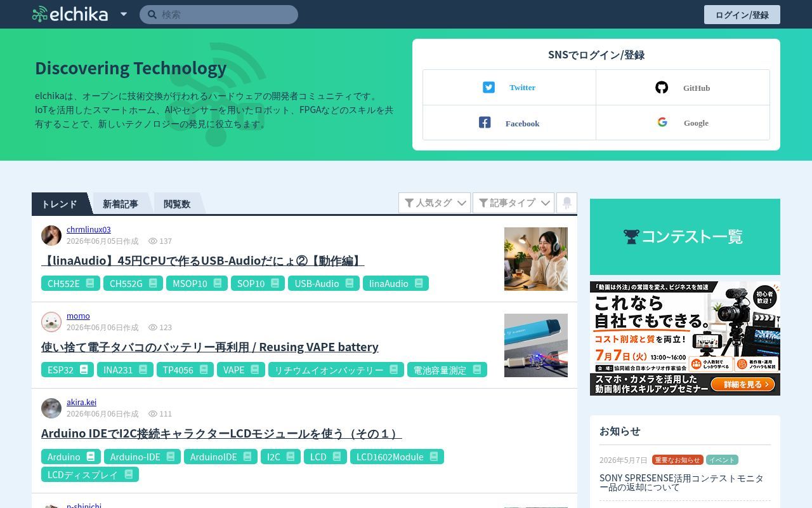Viewport: 812px width, 508px height.
Task: Select the LCD1602Module tag
Action: pyautogui.click(x=397, y=457)
